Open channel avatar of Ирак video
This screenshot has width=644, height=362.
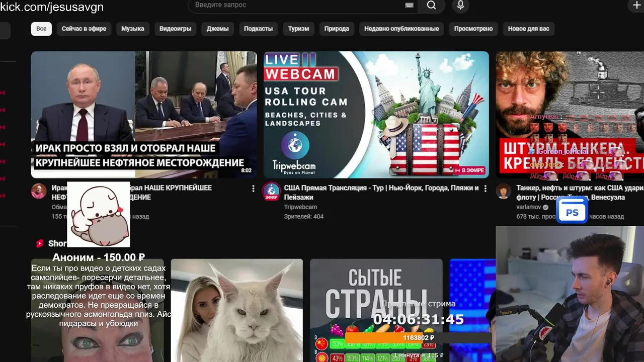(39, 191)
